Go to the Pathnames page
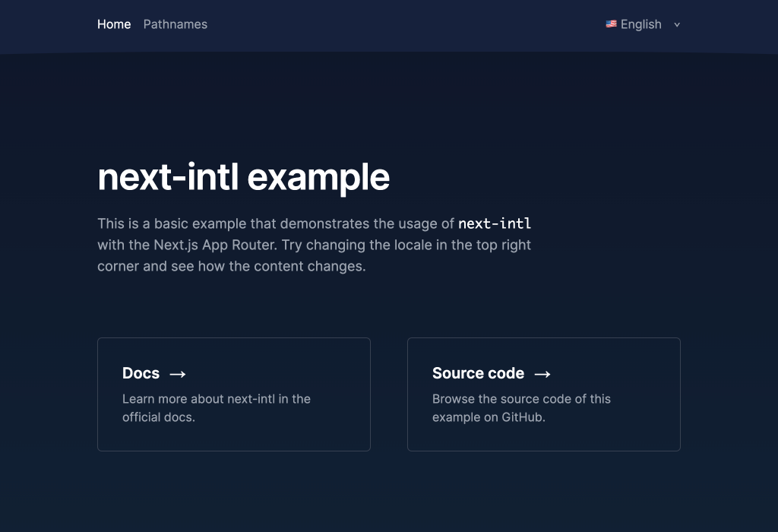Viewport: 778px width, 532px height. 176,24
